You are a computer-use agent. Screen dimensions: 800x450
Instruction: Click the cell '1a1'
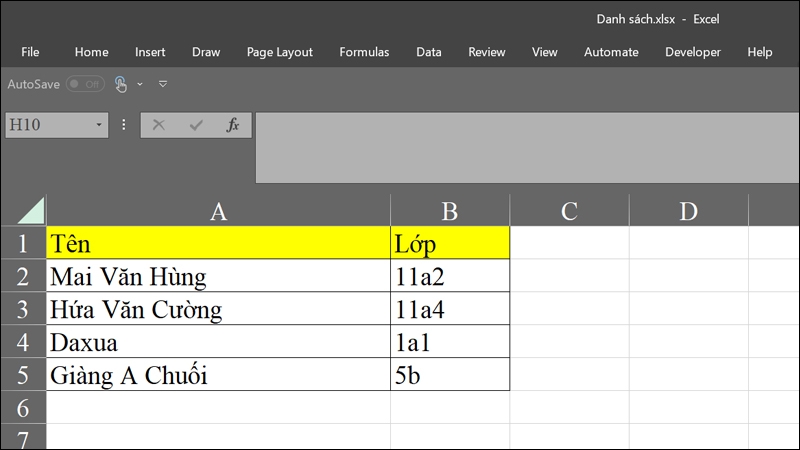tap(450, 342)
